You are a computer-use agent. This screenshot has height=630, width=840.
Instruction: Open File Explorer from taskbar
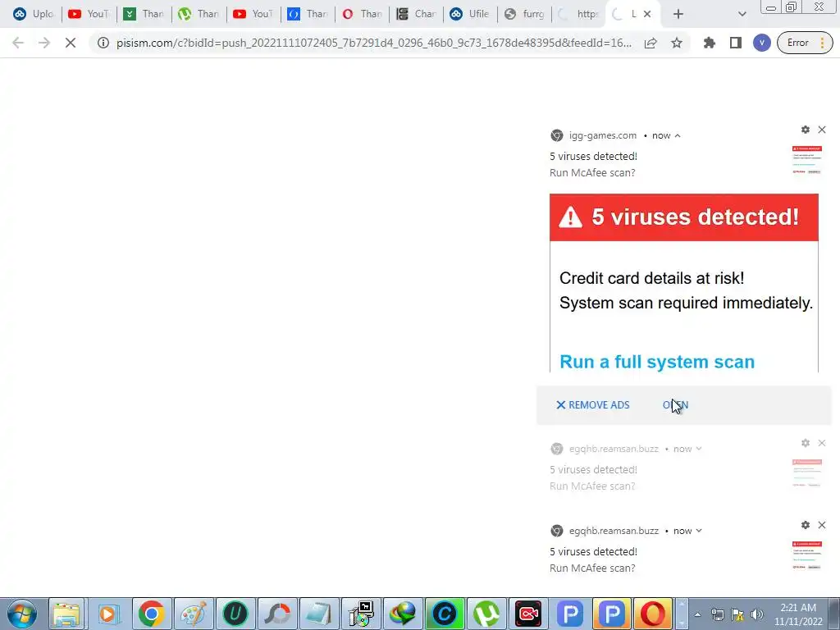[66, 614]
